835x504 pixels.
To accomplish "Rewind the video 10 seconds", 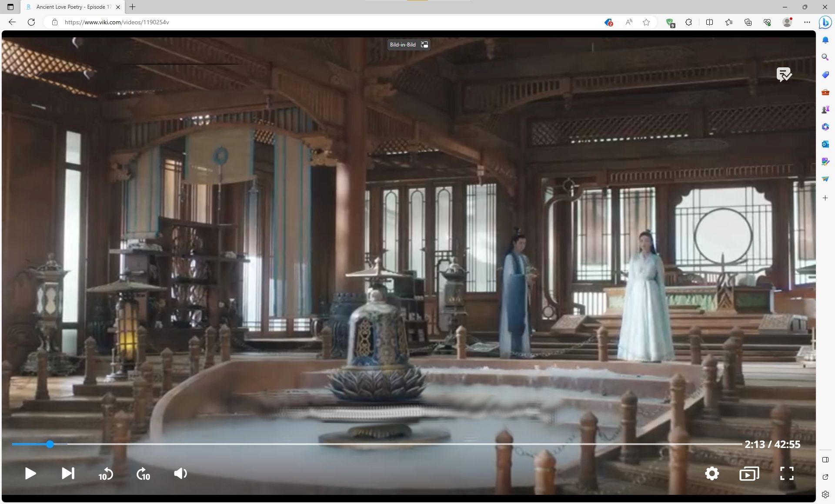I will point(106,474).
